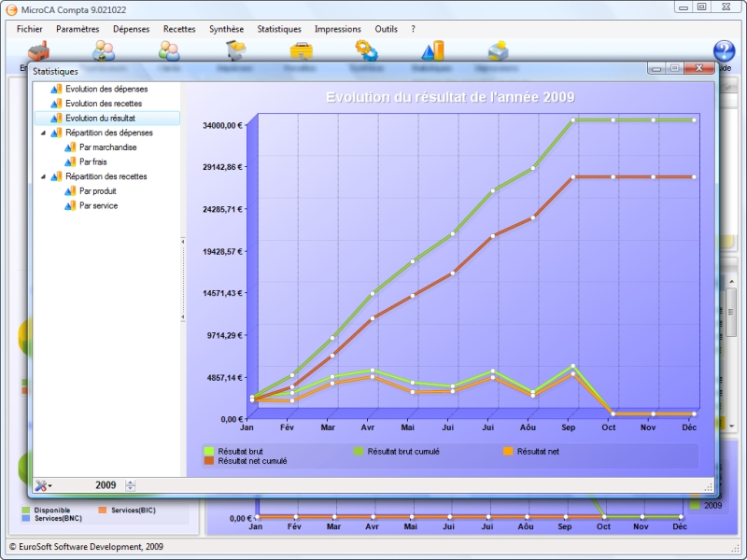Click the year 2009 spinner arrows
Image resolution: width=747 pixels, height=560 pixels.
130,485
